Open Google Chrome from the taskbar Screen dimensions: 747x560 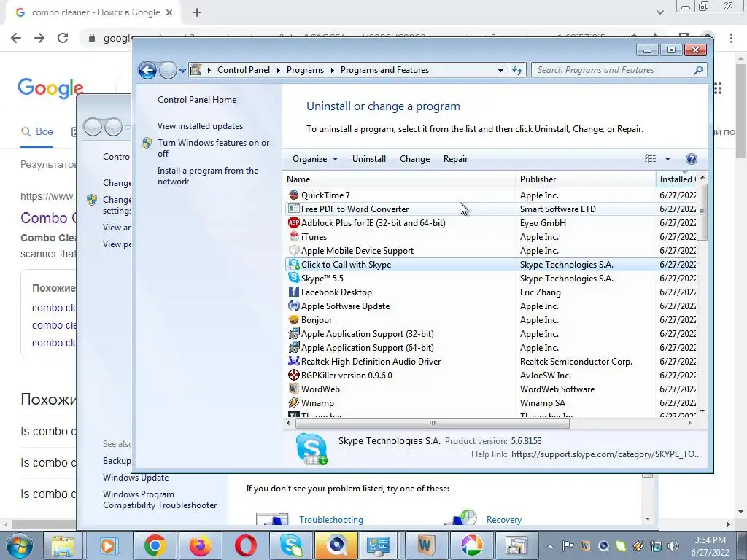click(155, 545)
